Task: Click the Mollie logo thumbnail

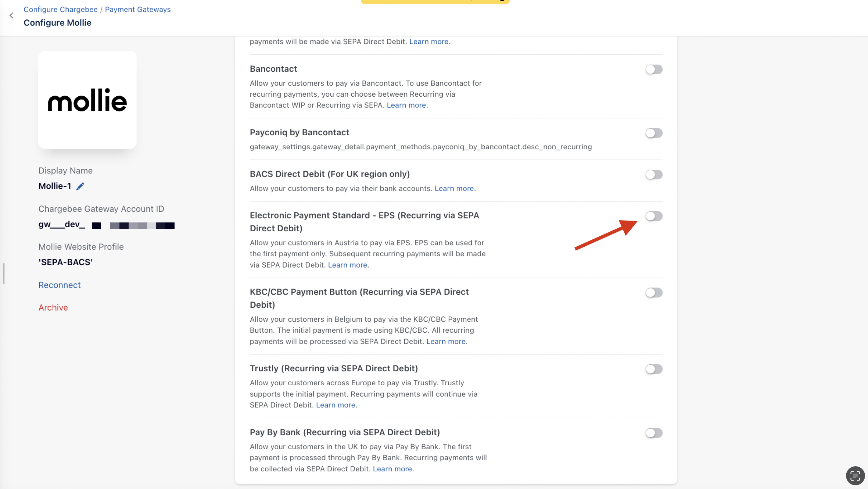Action: point(87,100)
